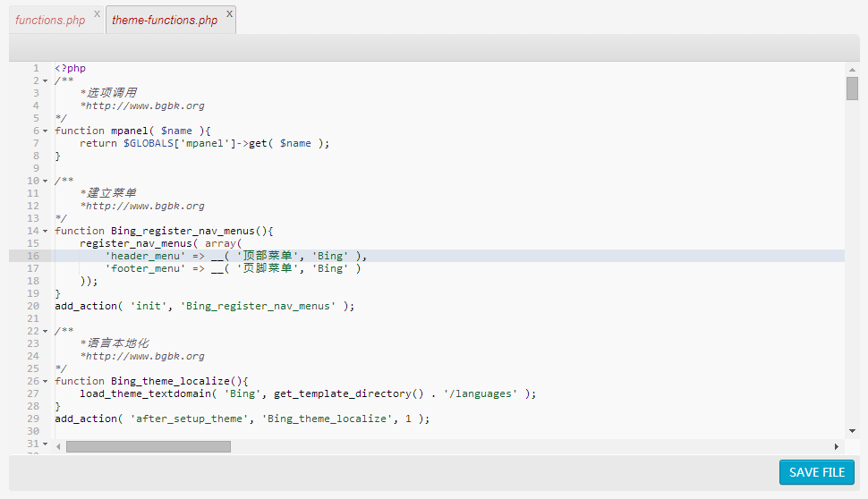
Task: Click the vertical scrollbar up arrow
Action: click(852, 69)
